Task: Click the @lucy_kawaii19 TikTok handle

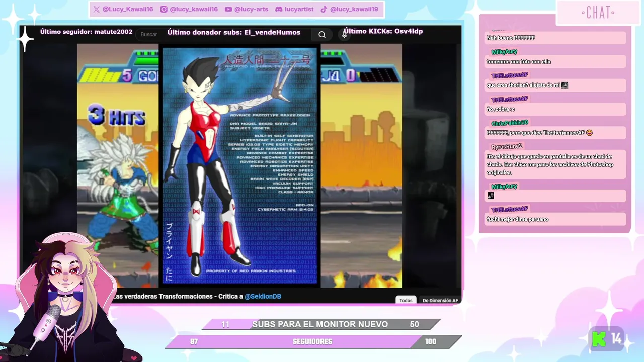Action: pos(354,9)
